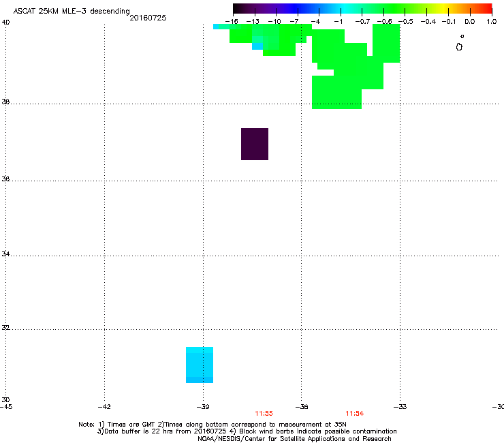Image resolution: width=504 pixels, height=443 pixels.
Task: Click the -4 color scale label
Action: pyautogui.click(x=315, y=22)
